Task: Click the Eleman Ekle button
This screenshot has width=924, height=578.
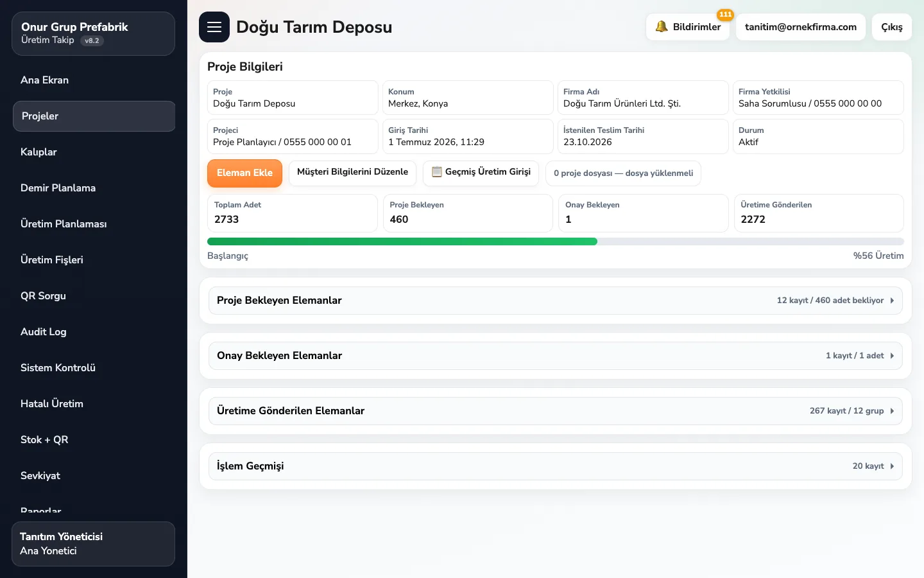Action: (244, 173)
